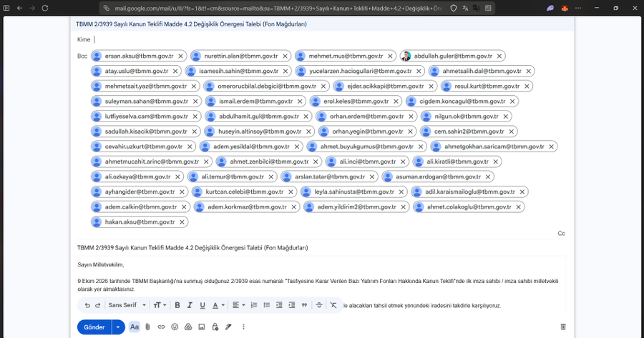This screenshot has width=644, height=338.
Task: Remove nilgun.ok@tbmm.gov.tr recipient
Action: pos(506,116)
